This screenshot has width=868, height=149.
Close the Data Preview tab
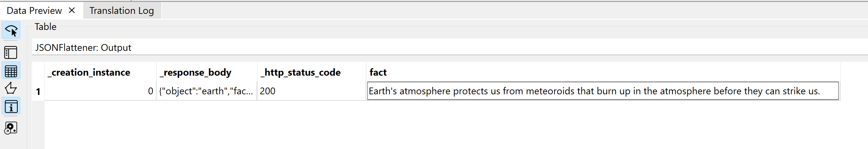pos(72,10)
